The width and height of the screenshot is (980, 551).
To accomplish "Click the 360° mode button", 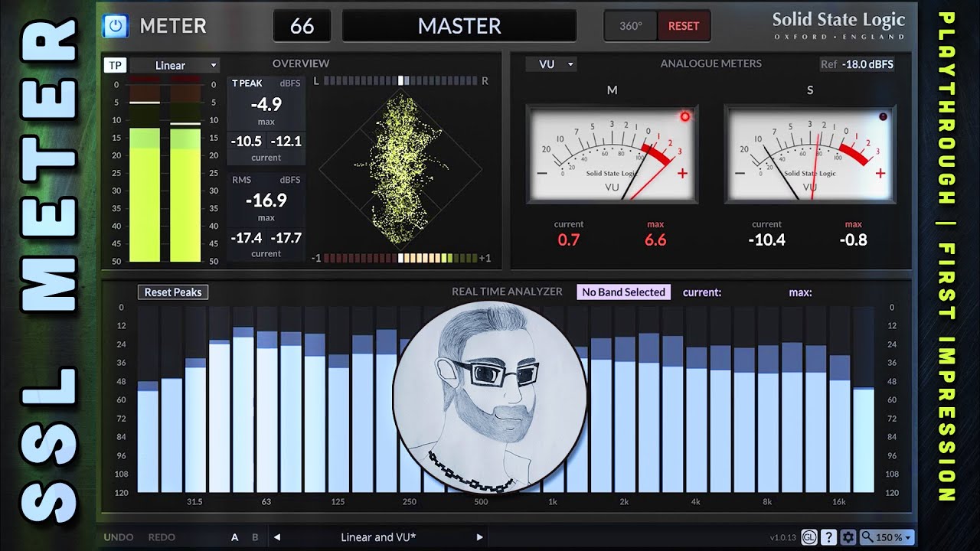I will pyautogui.click(x=631, y=26).
